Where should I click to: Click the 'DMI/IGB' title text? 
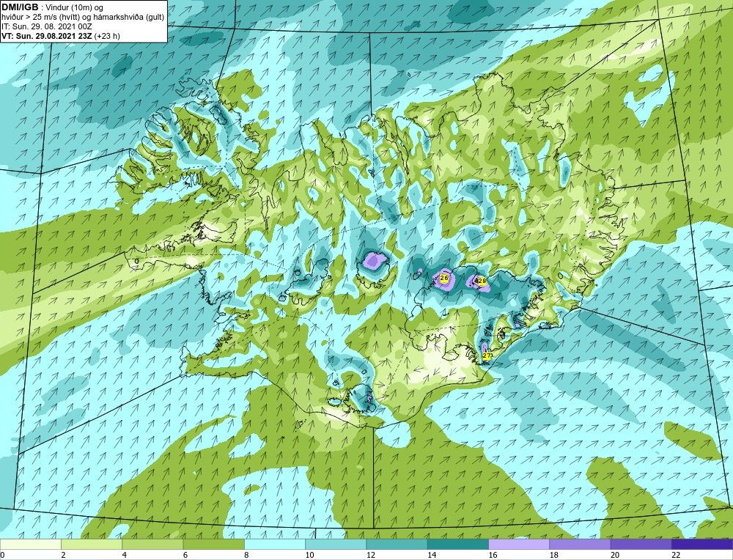pyautogui.click(x=20, y=7)
